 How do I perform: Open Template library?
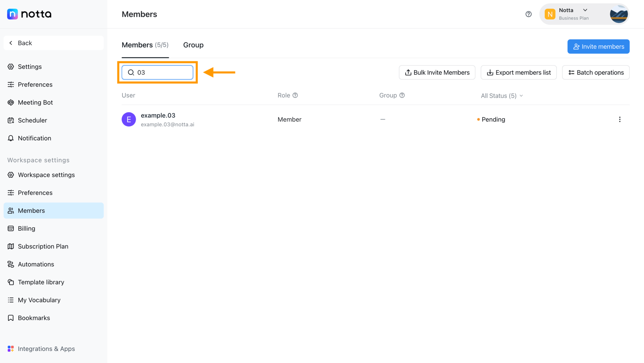[x=54, y=282]
